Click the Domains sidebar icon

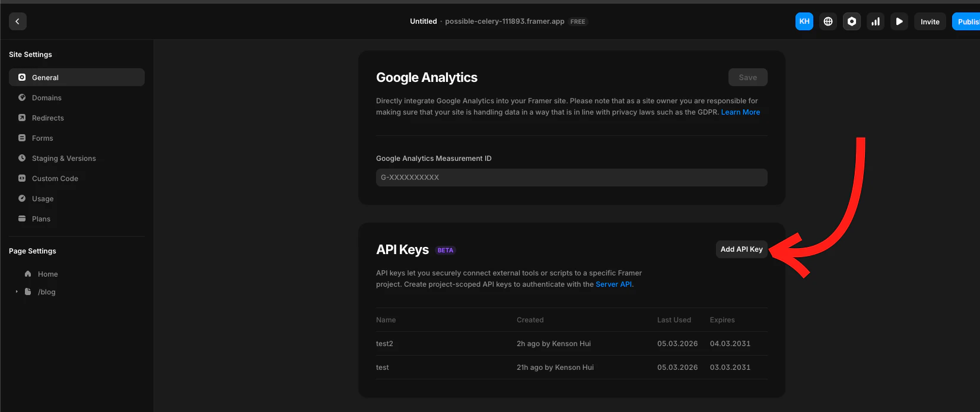(x=22, y=97)
